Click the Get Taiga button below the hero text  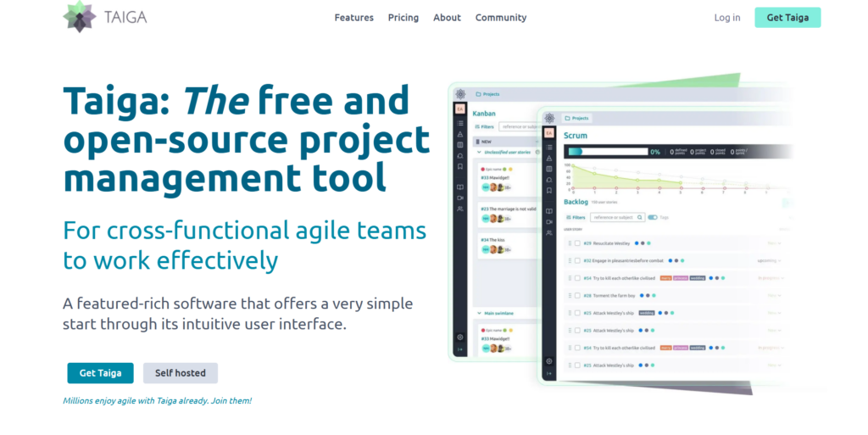100,373
